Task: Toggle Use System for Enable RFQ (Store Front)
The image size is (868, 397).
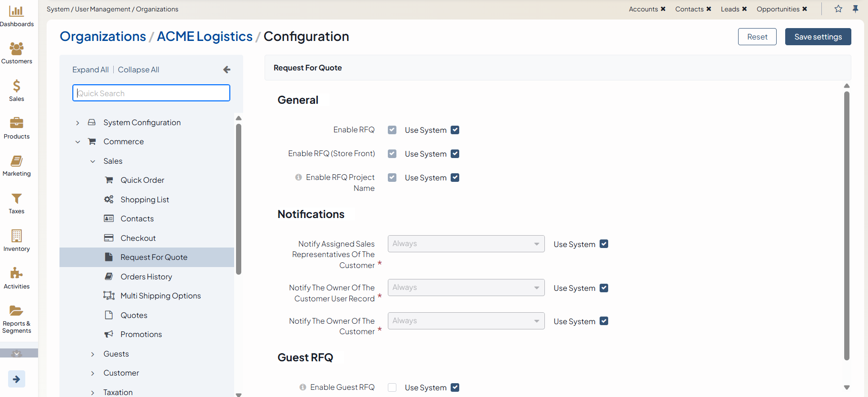Action: pos(455,154)
